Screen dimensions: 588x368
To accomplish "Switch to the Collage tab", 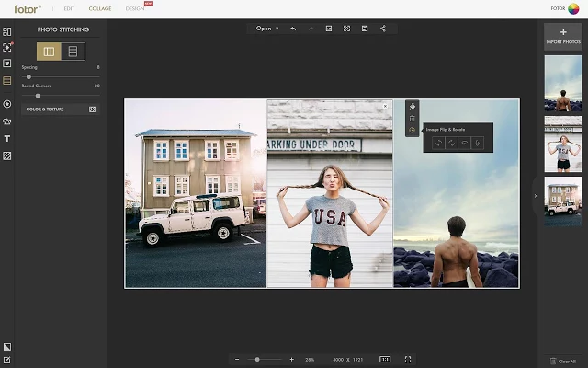I will (x=100, y=8).
